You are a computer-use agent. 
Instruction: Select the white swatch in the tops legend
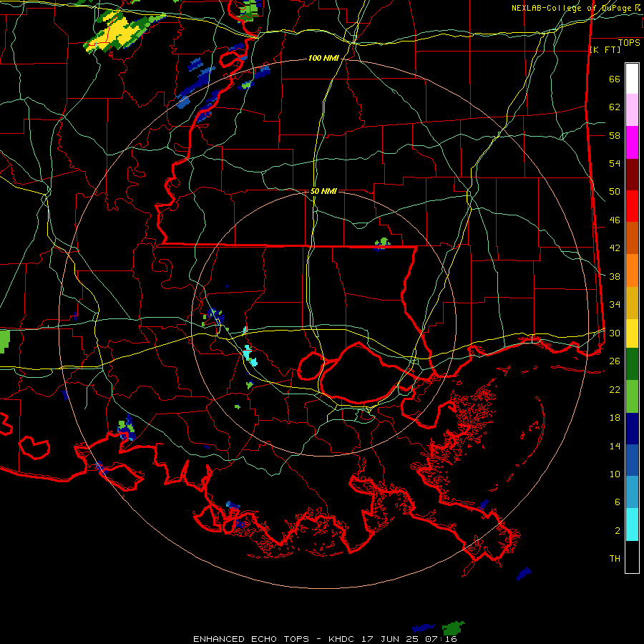click(632, 79)
